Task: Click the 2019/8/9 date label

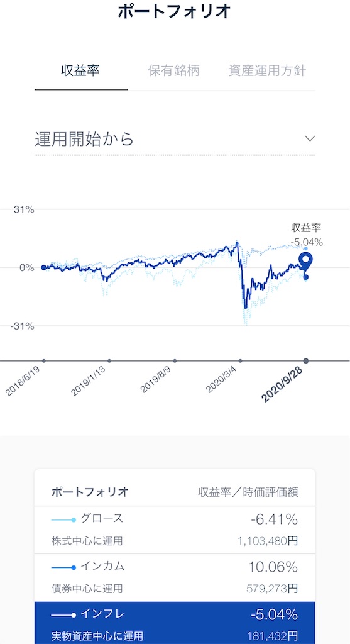Action: [x=156, y=380]
